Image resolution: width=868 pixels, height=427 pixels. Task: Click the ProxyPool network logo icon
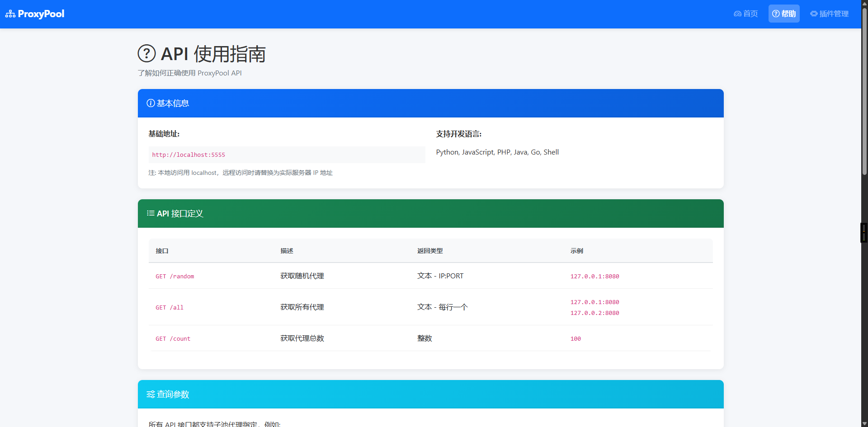(x=10, y=14)
